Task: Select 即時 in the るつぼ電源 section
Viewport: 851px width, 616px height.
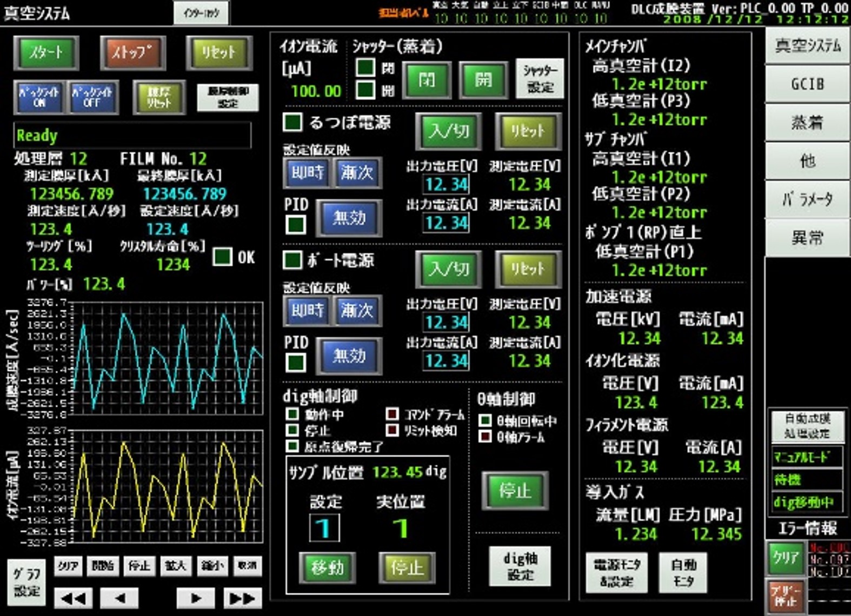Action: pos(308,172)
